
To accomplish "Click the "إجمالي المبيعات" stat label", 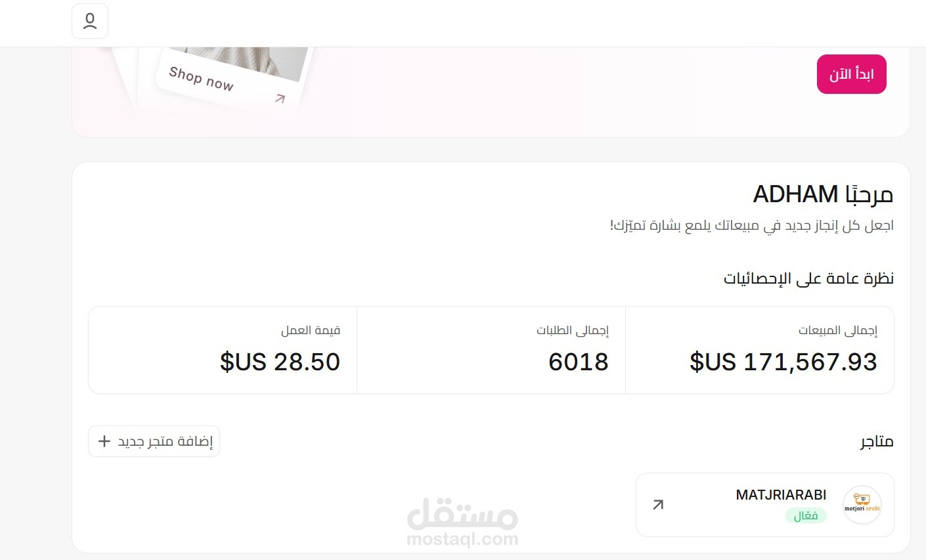I will point(837,330).
